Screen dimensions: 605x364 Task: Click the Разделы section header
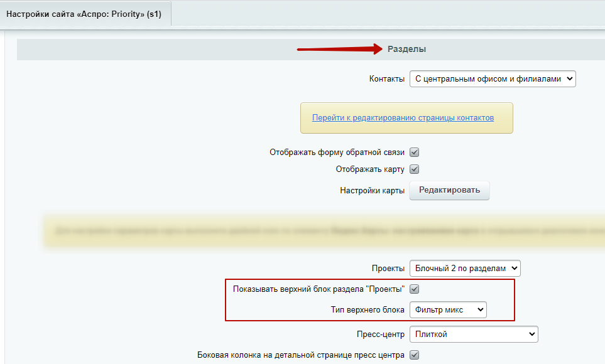pyautogui.click(x=406, y=49)
